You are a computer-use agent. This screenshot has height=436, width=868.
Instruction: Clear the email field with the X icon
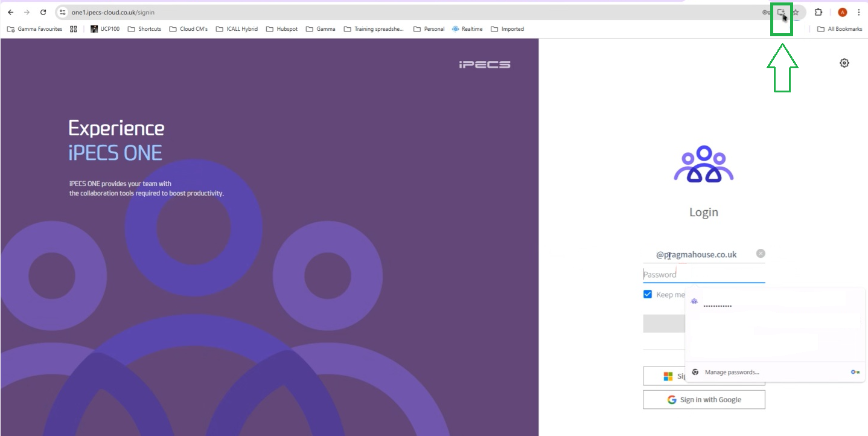pos(761,254)
